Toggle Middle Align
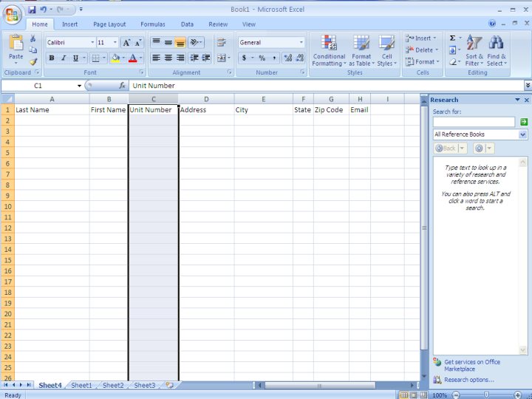The image size is (532, 399). point(168,42)
